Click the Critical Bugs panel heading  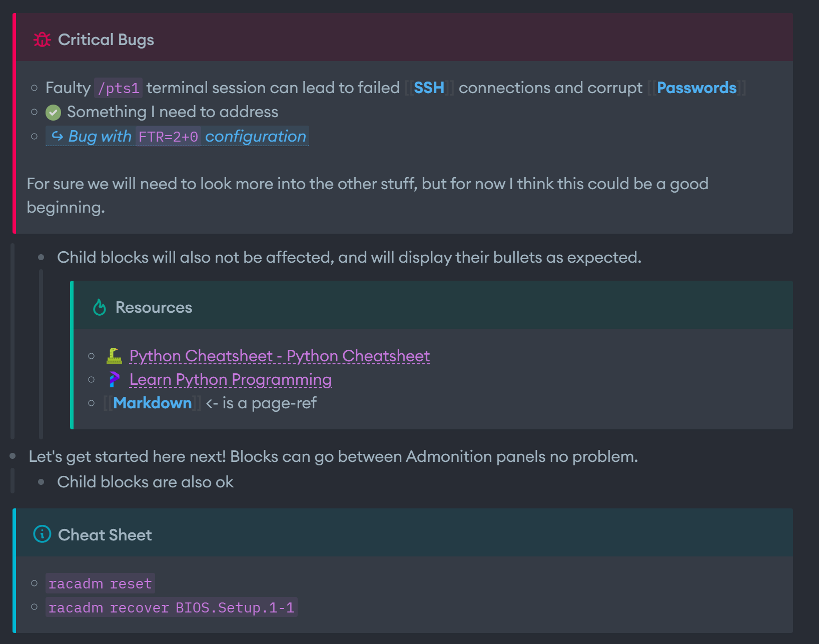[106, 40]
